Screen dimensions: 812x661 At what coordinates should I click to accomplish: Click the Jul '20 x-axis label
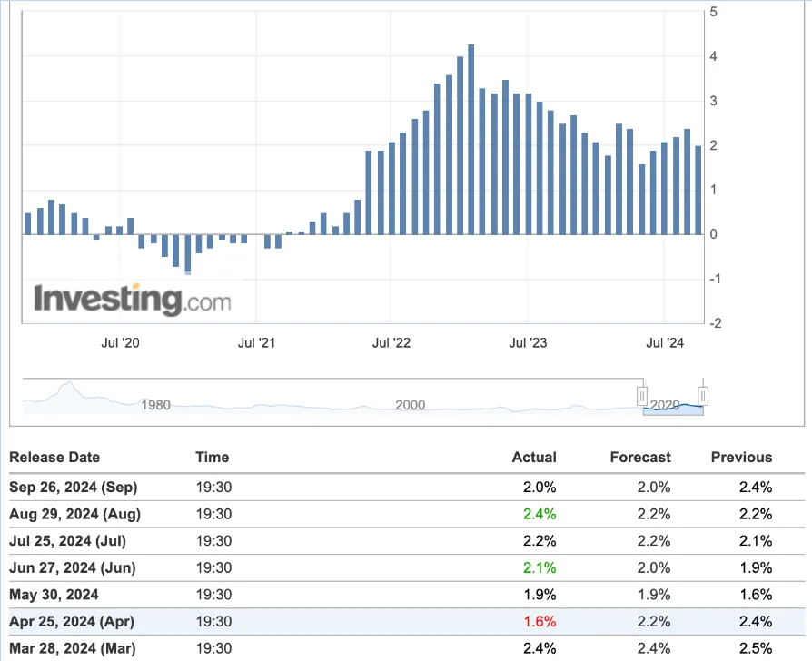[x=120, y=342]
